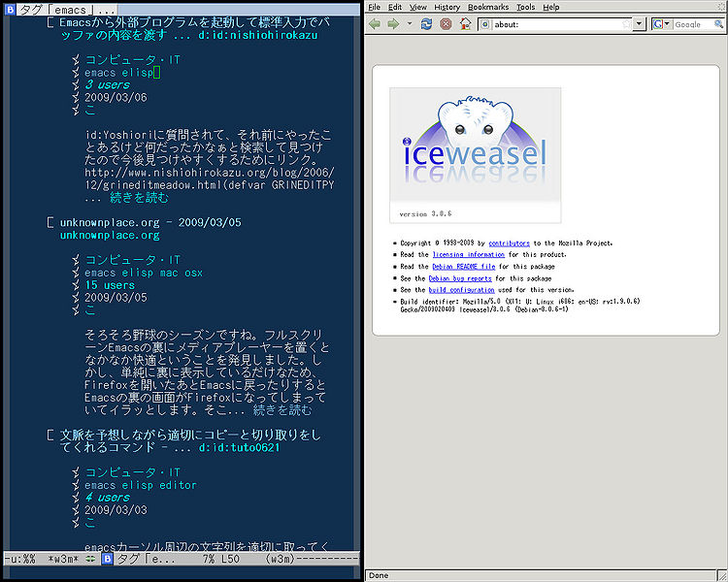The width and height of the screenshot is (728, 582).
Task: Click the Hatena 'B' icon in Emacs header line
Action: point(10,9)
